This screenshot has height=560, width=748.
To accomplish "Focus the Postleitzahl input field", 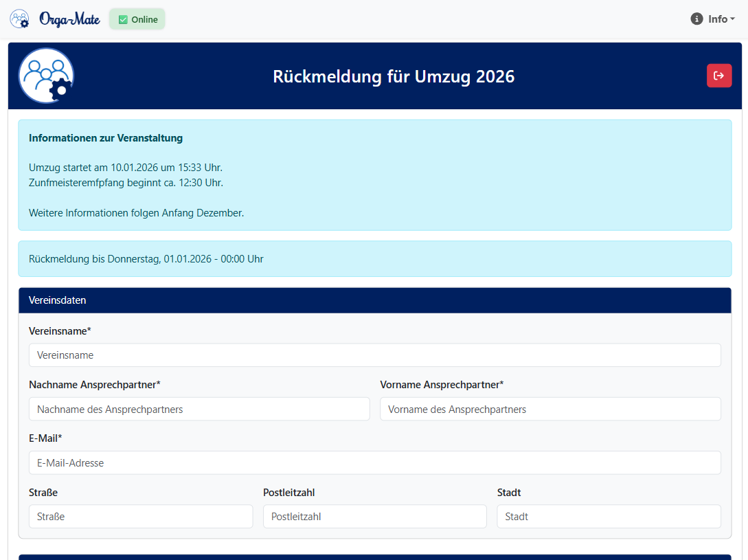I will click(374, 516).
